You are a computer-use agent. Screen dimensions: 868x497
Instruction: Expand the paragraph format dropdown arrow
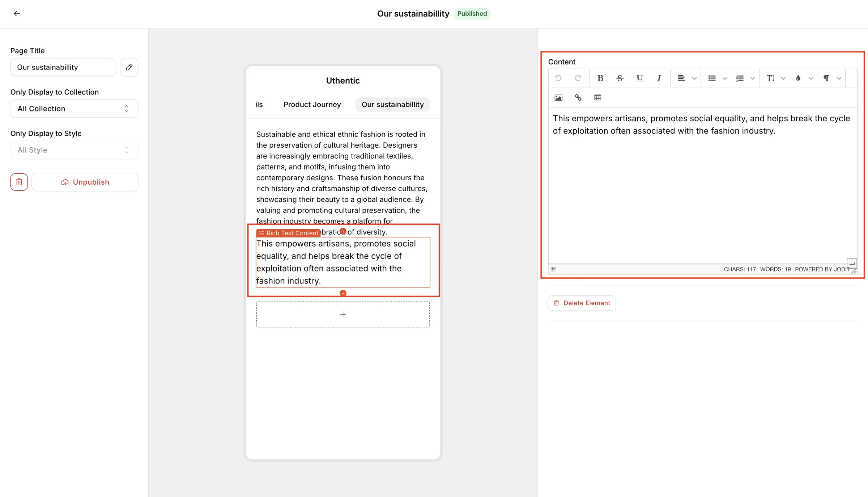[x=839, y=79]
